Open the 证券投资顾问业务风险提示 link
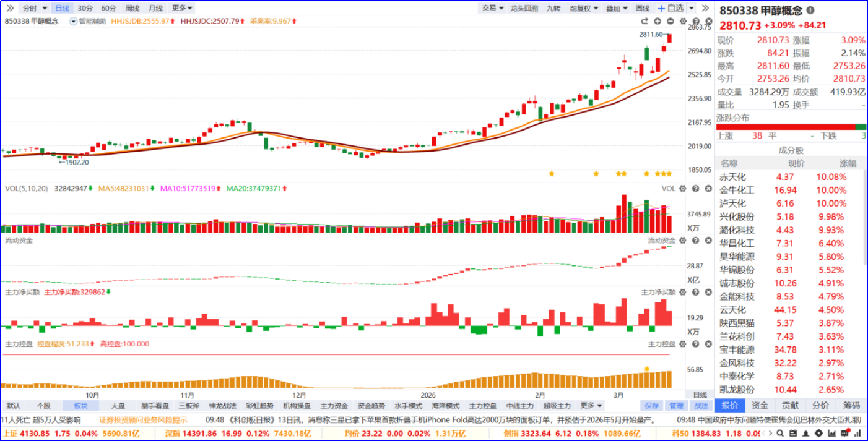Screen dimensions: 868x441 pyautogui.click(x=143, y=420)
